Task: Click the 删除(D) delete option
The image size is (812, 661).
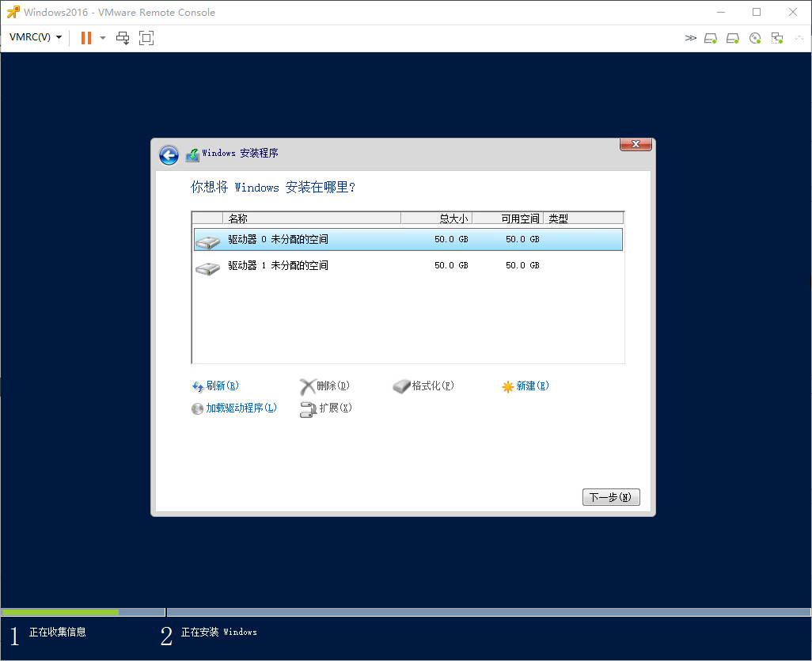Action: 333,386
